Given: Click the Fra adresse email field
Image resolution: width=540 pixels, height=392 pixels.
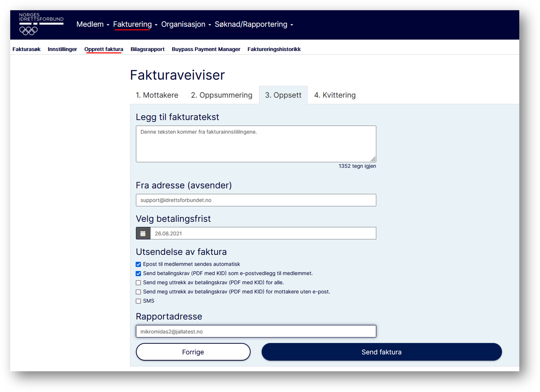Looking at the screenshot, I should point(256,200).
